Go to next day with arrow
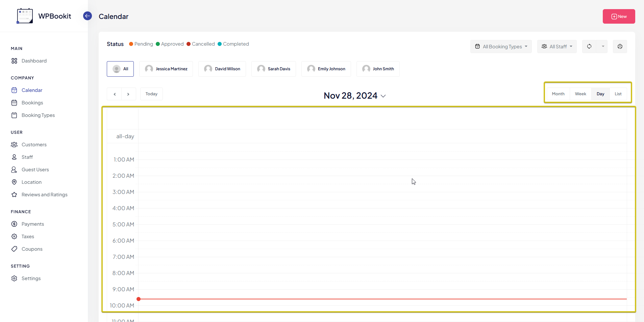Viewport: 644px width, 322px height. [x=128, y=94]
